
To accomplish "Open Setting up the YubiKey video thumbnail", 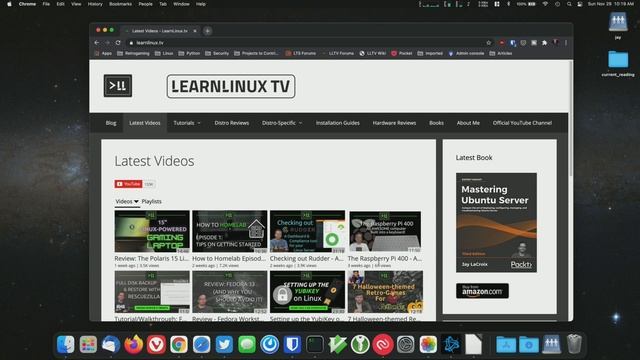I will point(307,292).
